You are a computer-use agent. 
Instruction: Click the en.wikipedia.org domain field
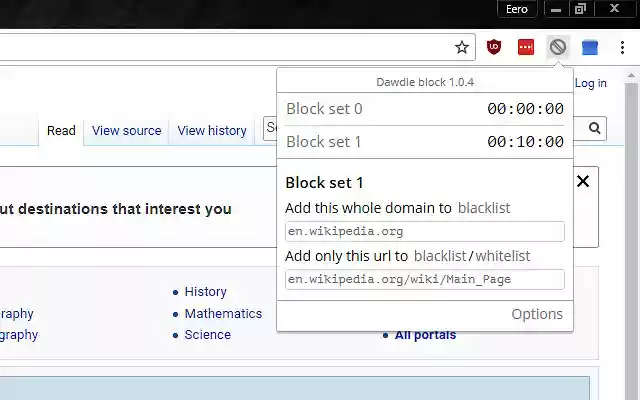(425, 231)
